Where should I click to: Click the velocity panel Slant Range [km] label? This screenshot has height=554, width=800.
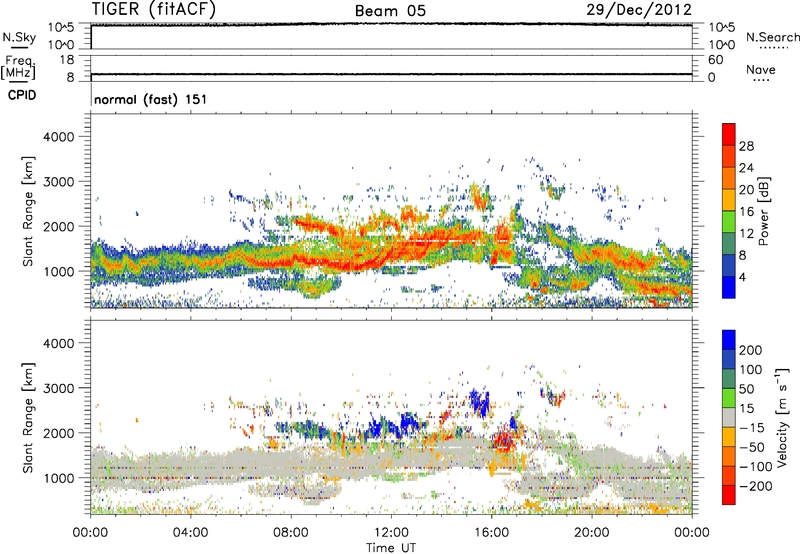click(28, 418)
